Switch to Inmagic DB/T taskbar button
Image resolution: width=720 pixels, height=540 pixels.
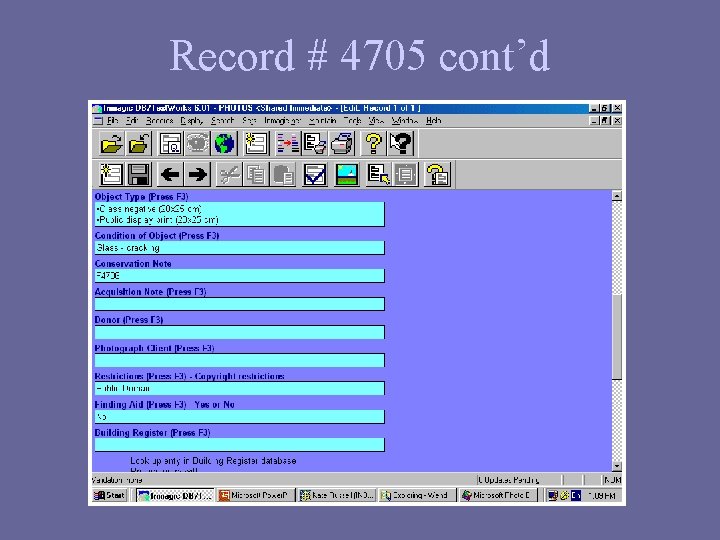tap(175, 495)
